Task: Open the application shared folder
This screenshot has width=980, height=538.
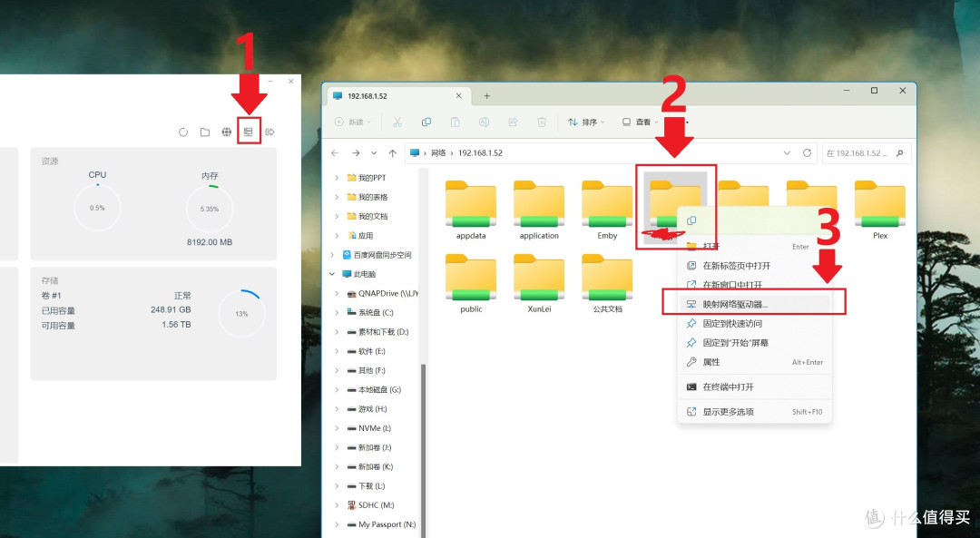Action: click(x=539, y=210)
